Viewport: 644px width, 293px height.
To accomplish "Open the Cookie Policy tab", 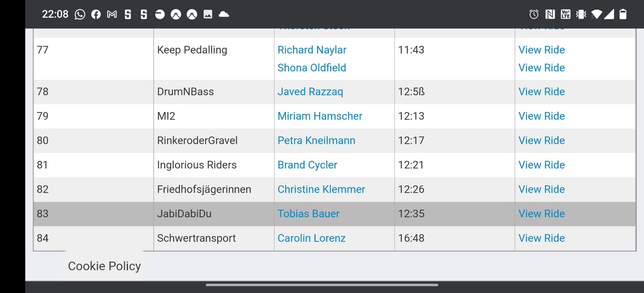I will 104,266.
